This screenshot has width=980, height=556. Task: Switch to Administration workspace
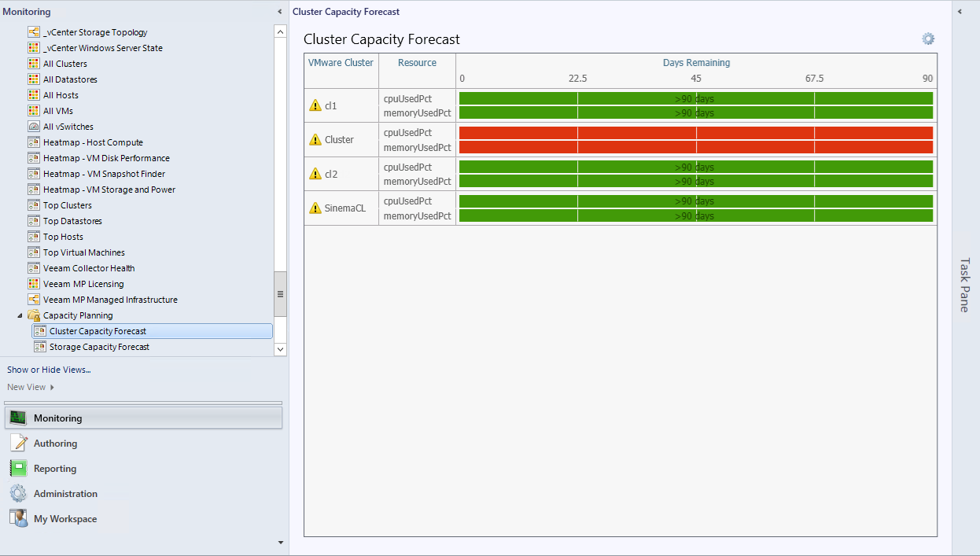(x=143, y=493)
